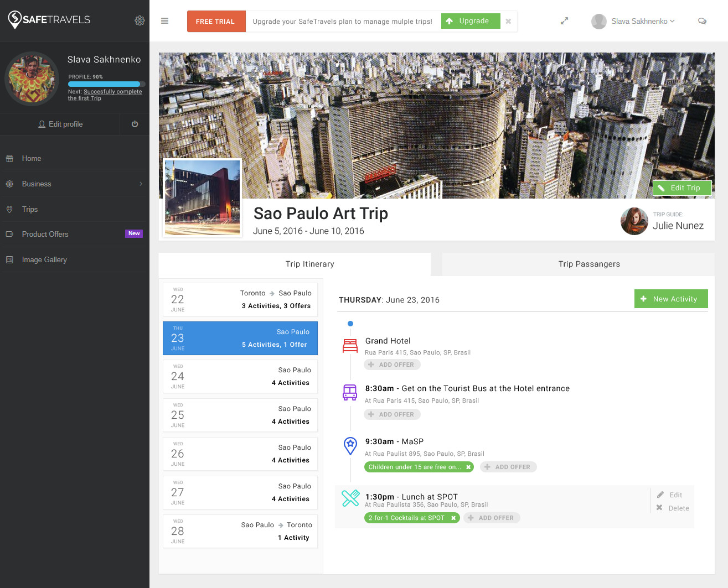
Task: Click the Grand Hotel bed icon
Action: click(350, 346)
